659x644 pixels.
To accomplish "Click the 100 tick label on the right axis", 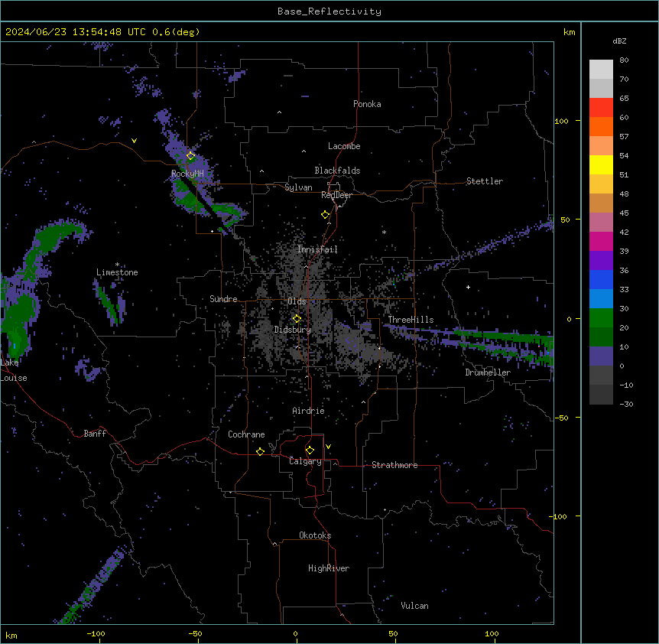I will [561, 121].
